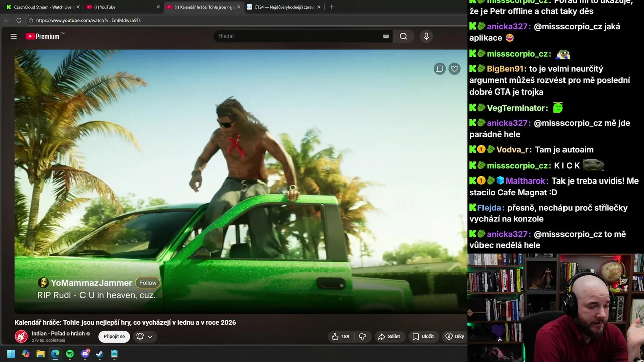Click the search magnifier button
Viewport: 644px width, 362px height.
pos(404,36)
